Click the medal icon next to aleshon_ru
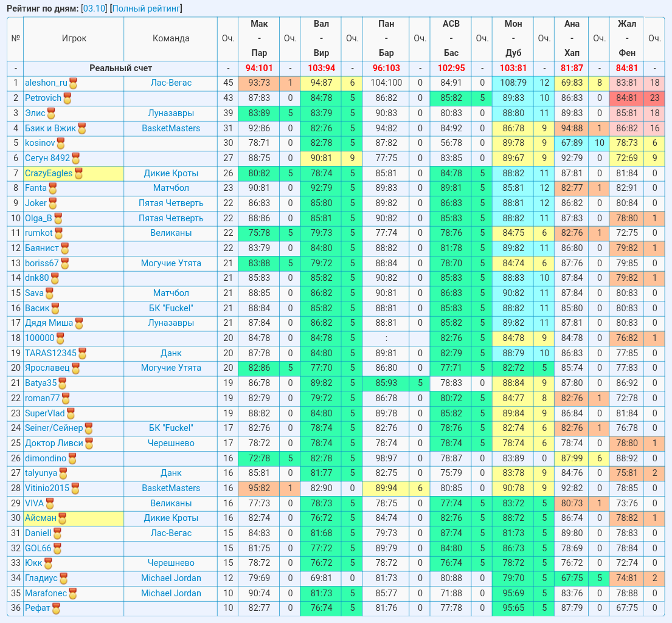 pyautogui.click(x=74, y=83)
